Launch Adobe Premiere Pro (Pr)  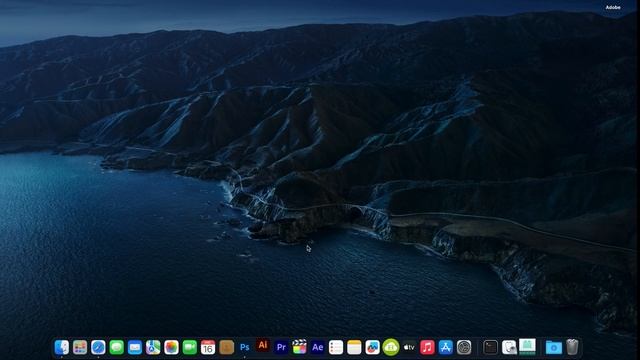tap(281, 347)
